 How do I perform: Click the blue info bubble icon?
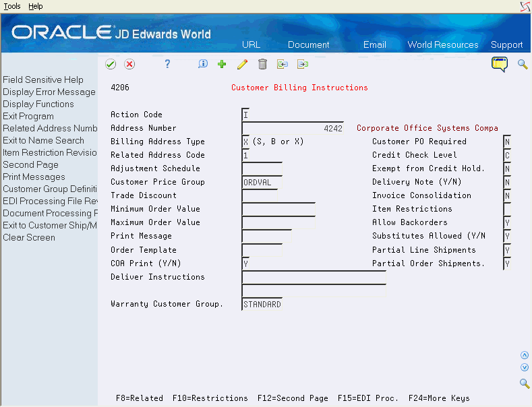[x=203, y=64]
